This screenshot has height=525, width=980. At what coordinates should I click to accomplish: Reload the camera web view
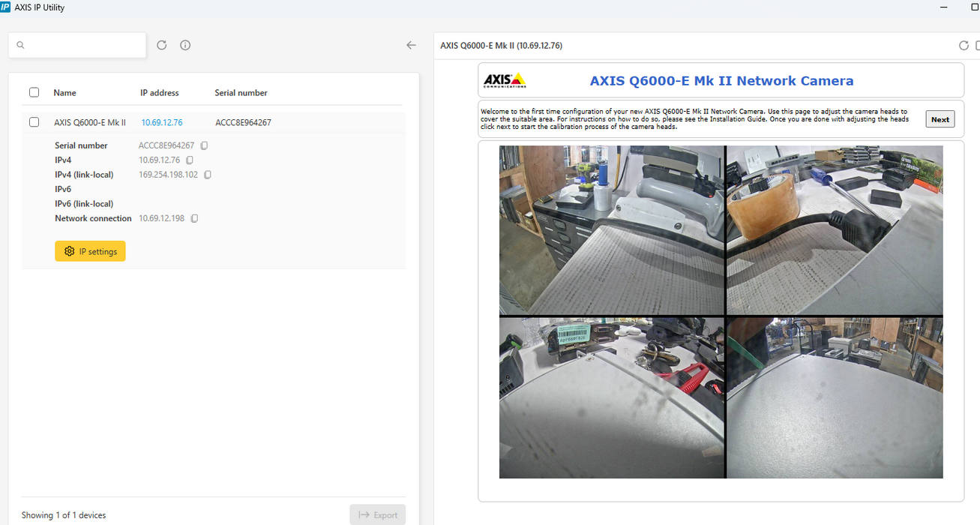964,46
